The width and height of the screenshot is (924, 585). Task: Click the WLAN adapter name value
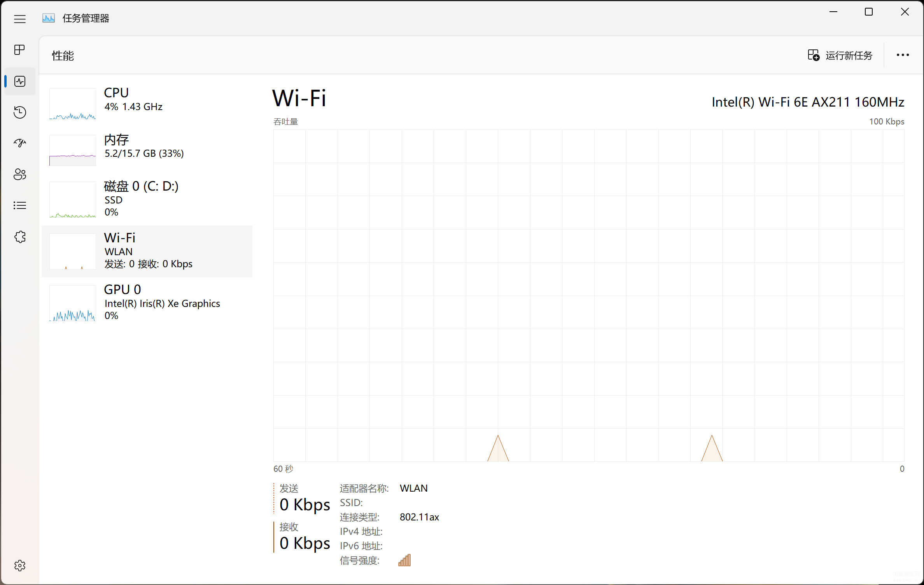[x=413, y=488]
